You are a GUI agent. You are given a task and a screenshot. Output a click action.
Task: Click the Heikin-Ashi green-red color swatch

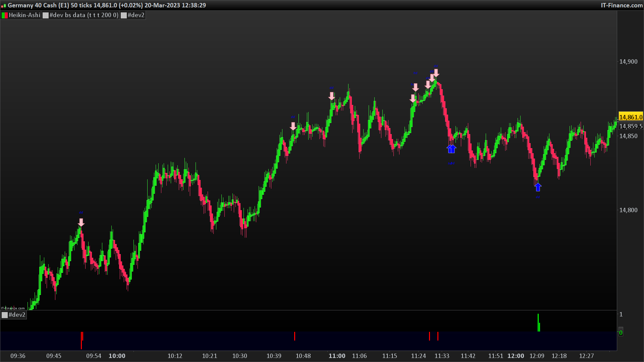(5, 15)
